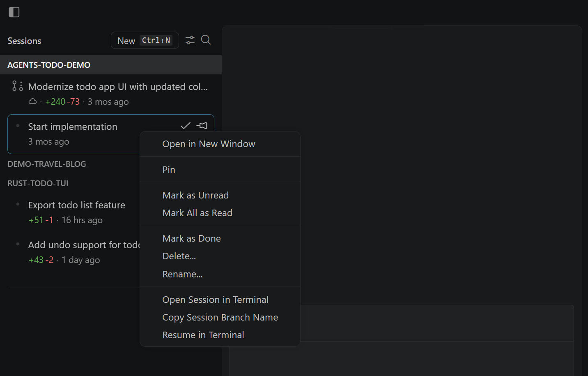The height and width of the screenshot is (376, 588).
Task: Select Copy Session Branch Name
Action: pyautogui.click(x=220, y=317)
